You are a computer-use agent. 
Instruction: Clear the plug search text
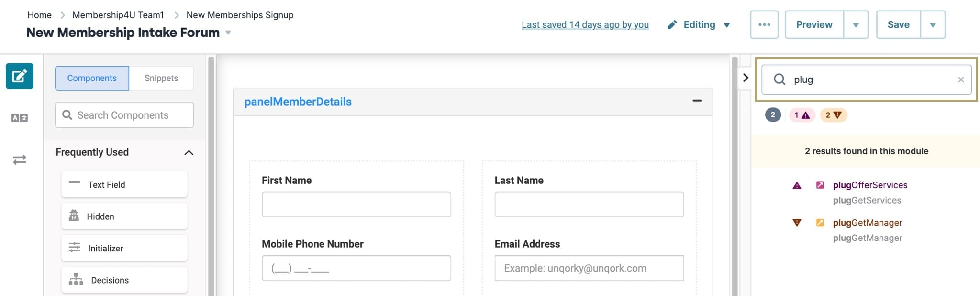coord(961,80)
